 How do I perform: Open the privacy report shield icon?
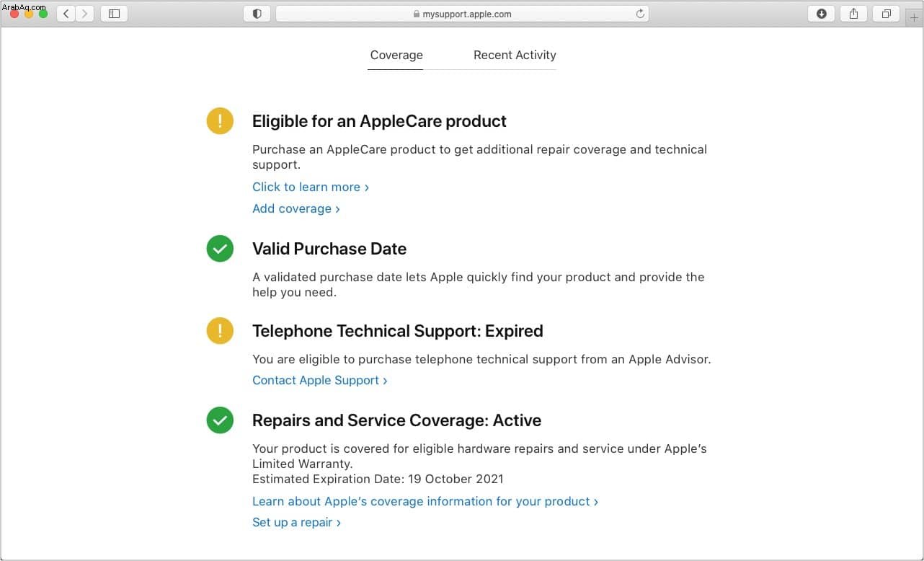[x=257, y=14]
